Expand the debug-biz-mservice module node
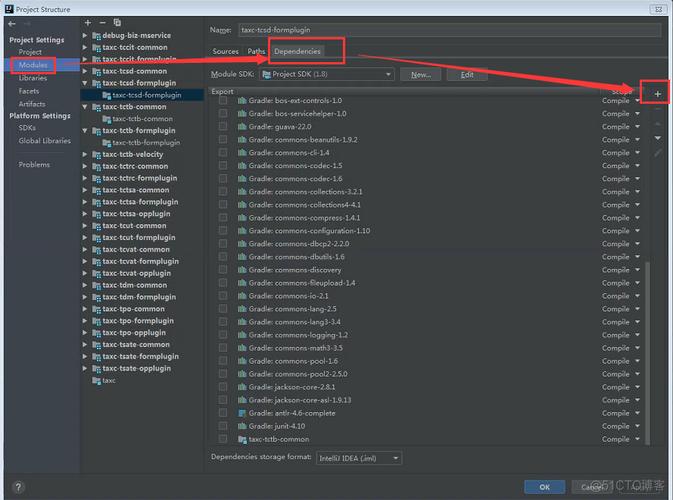The height and width of the screenshot is (500, 673). [85, 36]
